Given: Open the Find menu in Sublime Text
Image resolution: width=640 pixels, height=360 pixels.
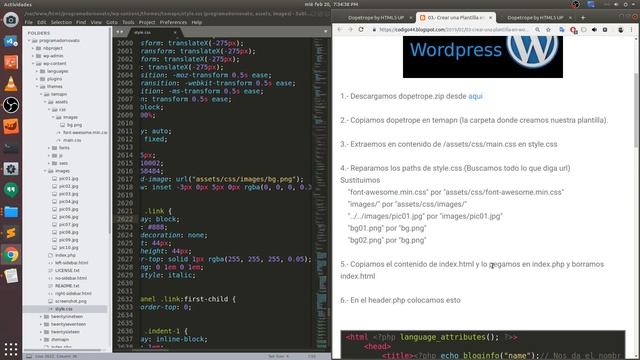Looking at the screenshot, I should [81, 22].
